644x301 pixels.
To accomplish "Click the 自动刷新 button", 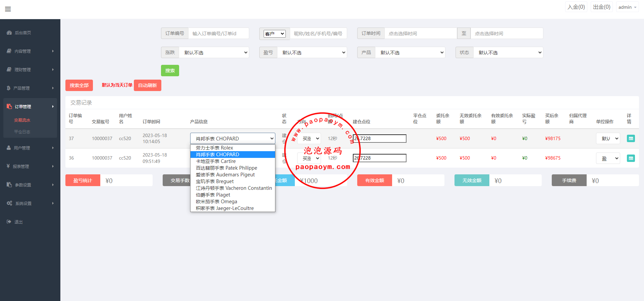I will pos(147,85).
